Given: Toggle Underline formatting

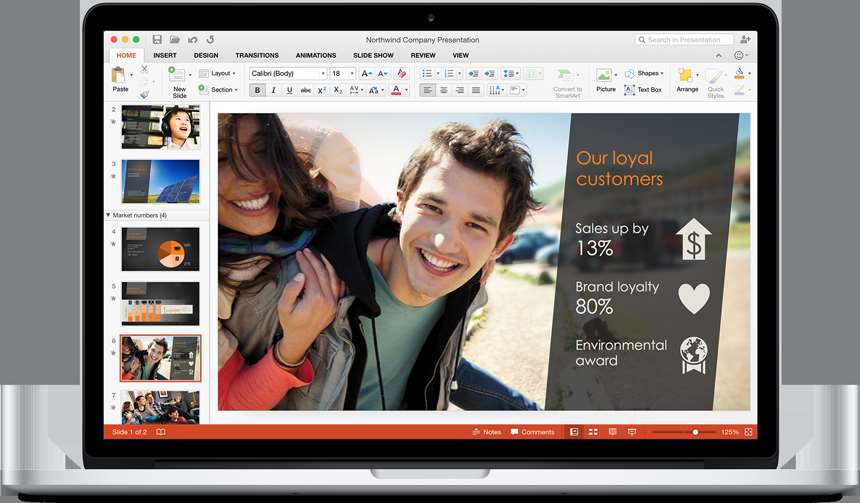Looking at the screenshot, I should (289, 91).
